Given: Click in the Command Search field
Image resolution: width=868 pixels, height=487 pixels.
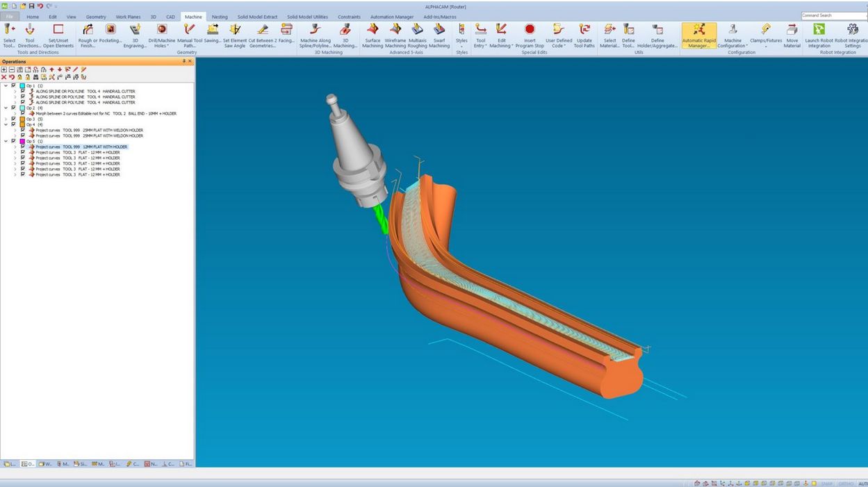Looking at the screenshot, I should [x=833, y=15].
